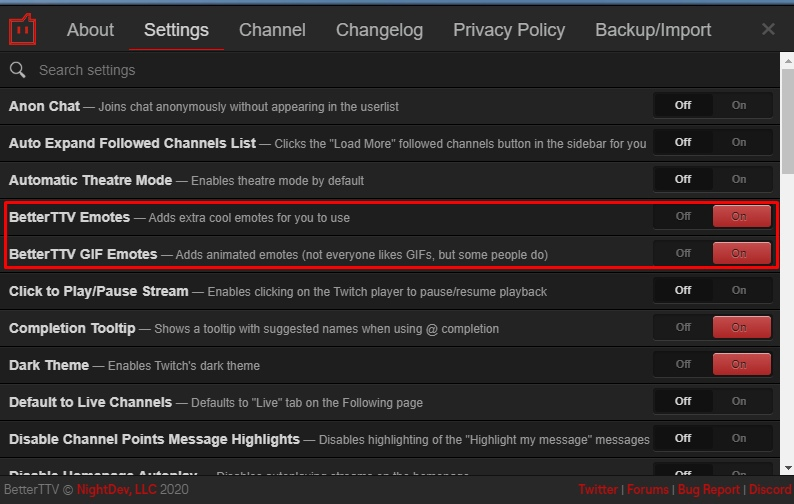Click On for BetterTTV GIF Emotes
Viewport: 794px width, 504px height.
[742, 253]
